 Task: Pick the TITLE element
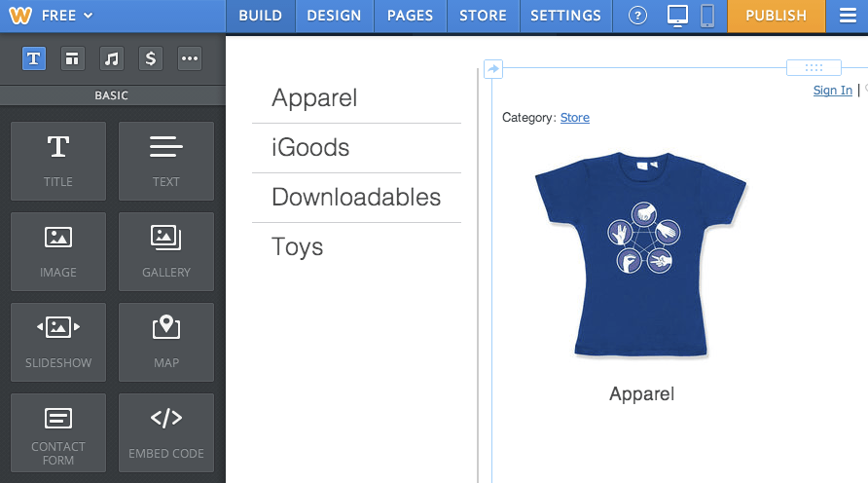click(58, 162)
